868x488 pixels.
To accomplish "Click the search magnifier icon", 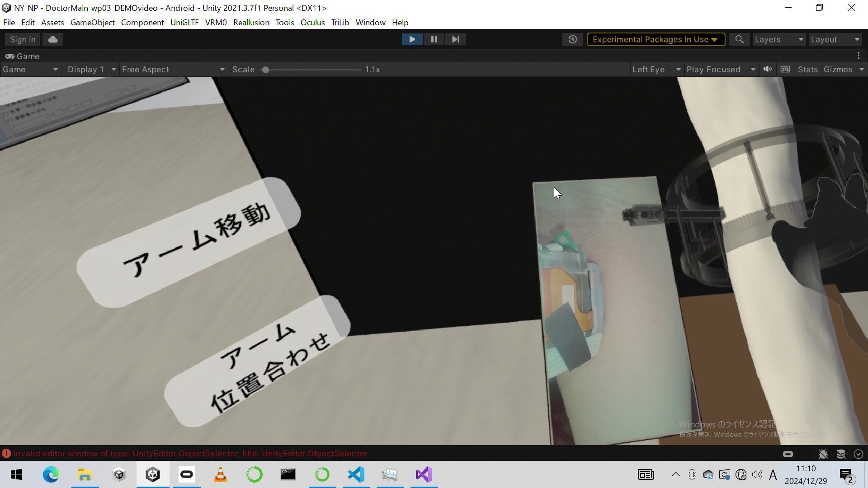I will coord(739,39).
